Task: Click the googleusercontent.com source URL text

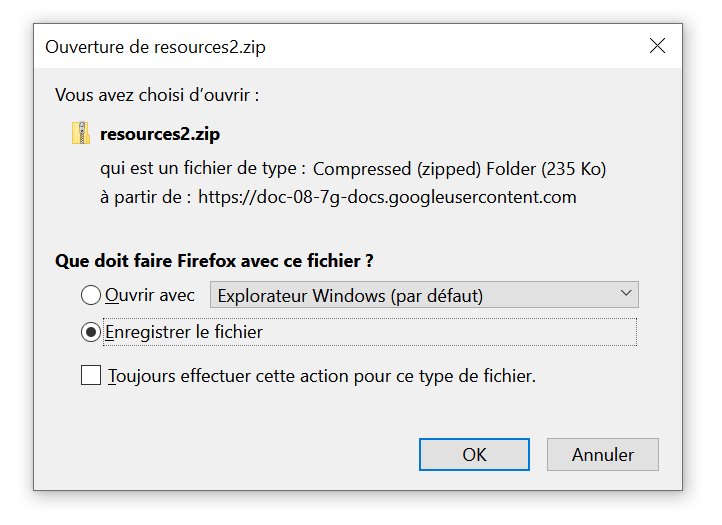Action: [387, 197]
